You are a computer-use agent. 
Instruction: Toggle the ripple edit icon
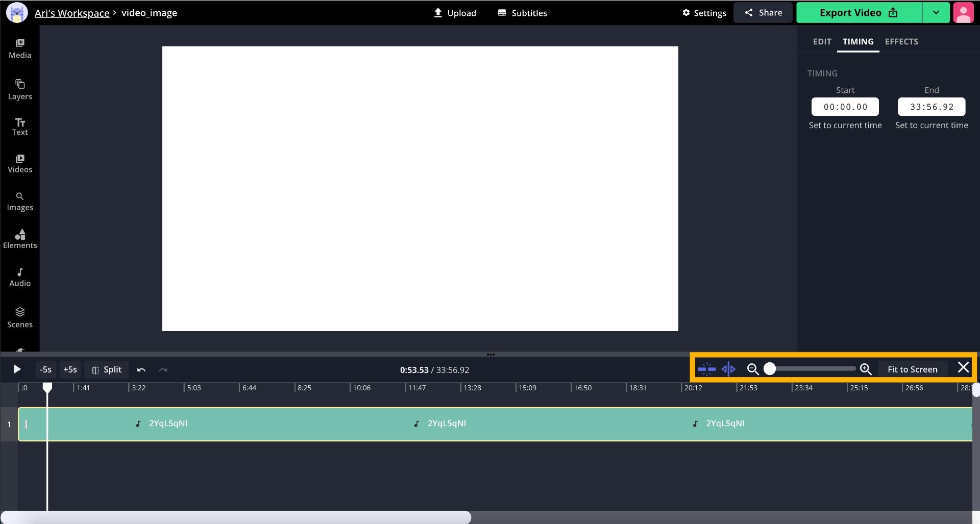pyautogui.click(x=728, y=369)
